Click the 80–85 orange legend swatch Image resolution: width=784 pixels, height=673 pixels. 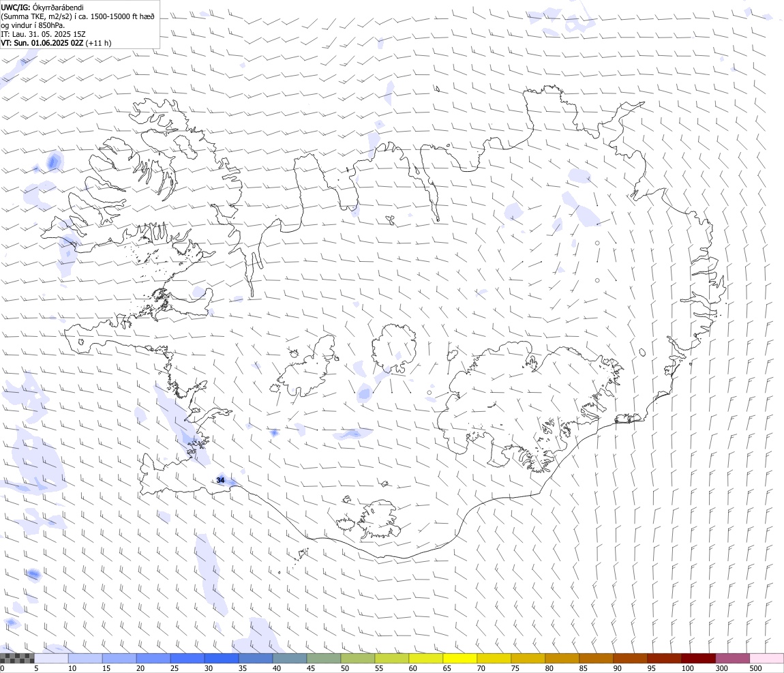pyautogui.click(x=562, y=659)
